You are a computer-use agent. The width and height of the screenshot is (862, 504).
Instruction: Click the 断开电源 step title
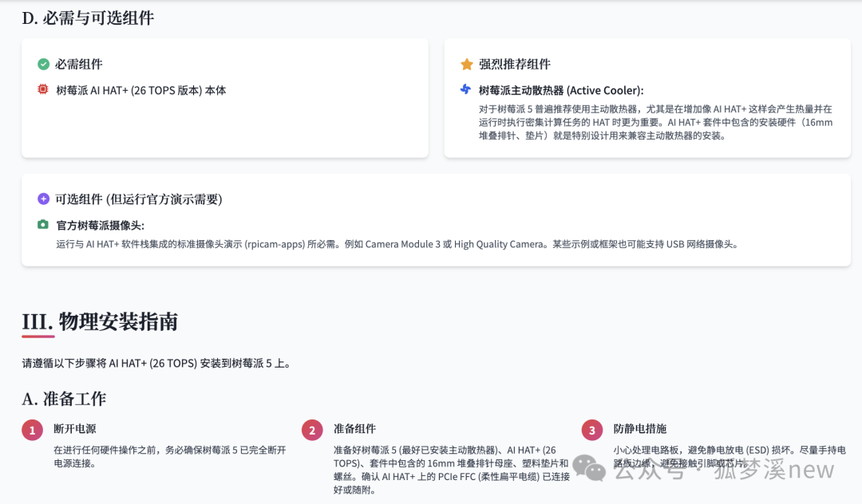pos(75,429)
